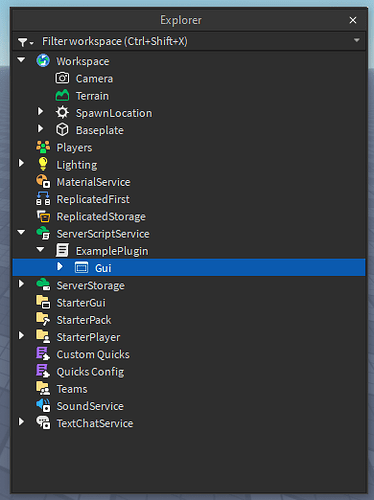
Task: Select the ReplicatedStorage icon
Action: pyautogui.click(x=43, y=216)
